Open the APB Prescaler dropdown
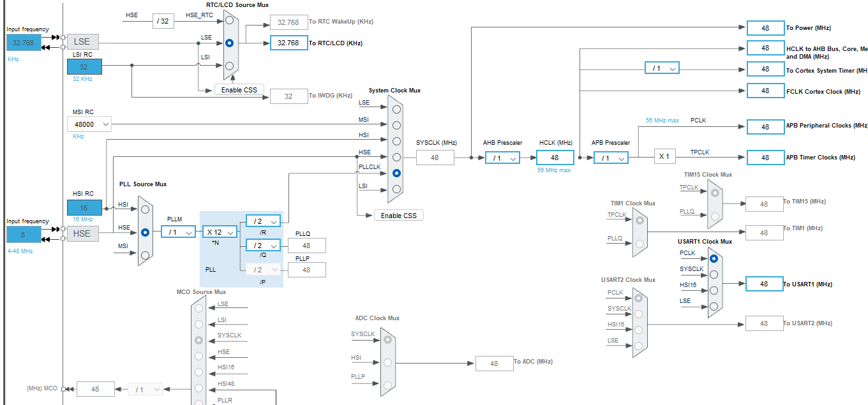Viewport: 868px width, 405px height. click(x=611, y=158)
